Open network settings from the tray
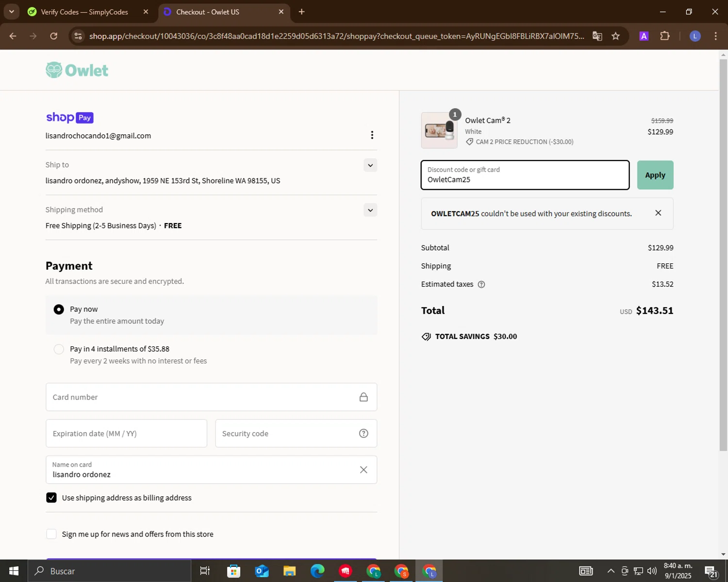The image size is (728, 582). 638,571
